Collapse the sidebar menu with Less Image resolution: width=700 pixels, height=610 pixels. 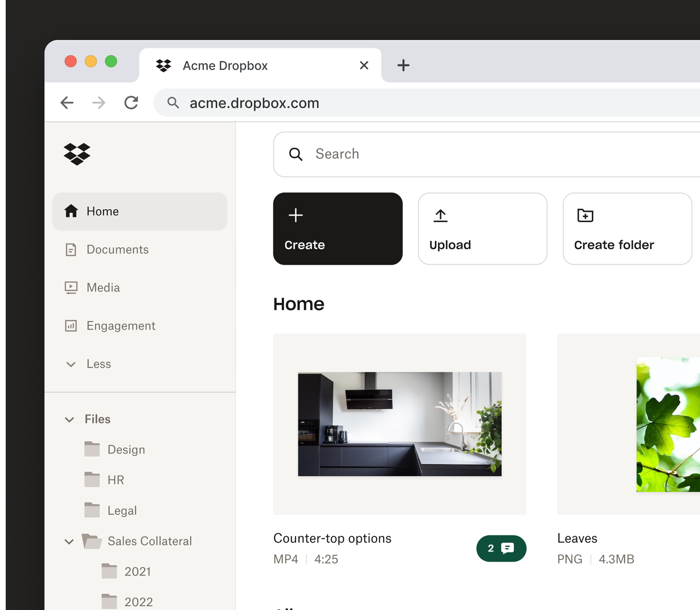pyautogui.click(x=98, y=364)
